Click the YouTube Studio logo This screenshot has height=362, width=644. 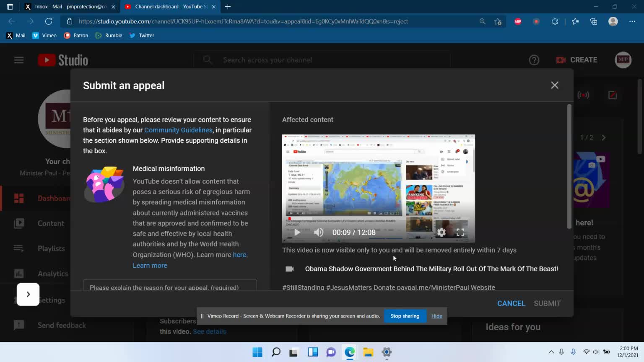63,60
